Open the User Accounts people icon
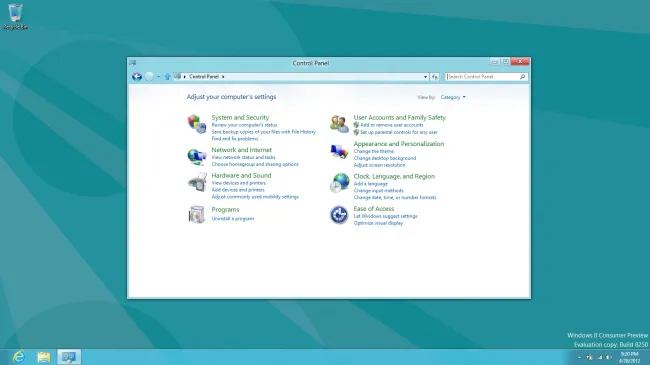650x365 pixels. [339, 124]
